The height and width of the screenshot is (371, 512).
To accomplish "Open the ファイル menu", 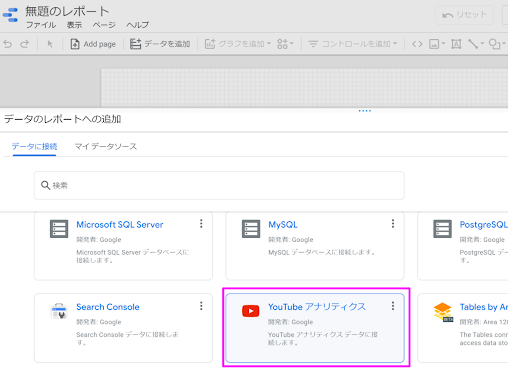I will 41,25.
